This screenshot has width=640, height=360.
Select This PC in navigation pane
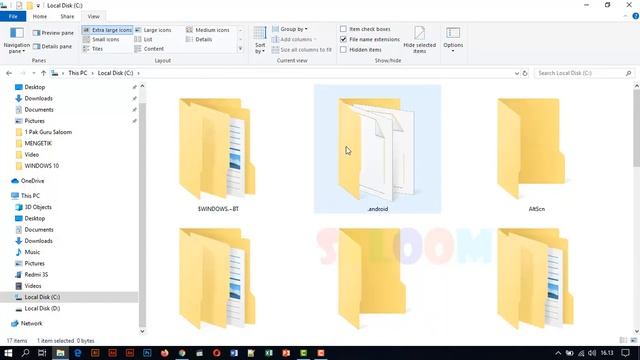point(30,196)
